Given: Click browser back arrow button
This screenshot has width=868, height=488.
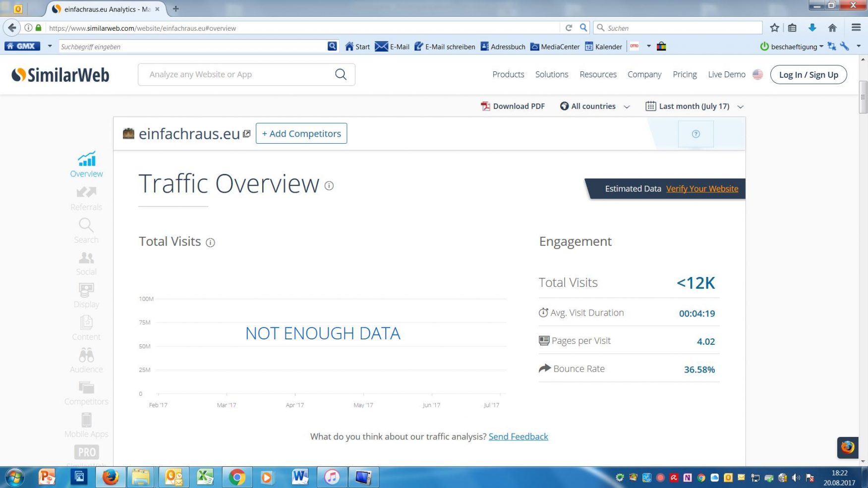Looking at the screenshot, I should (12, 28).
